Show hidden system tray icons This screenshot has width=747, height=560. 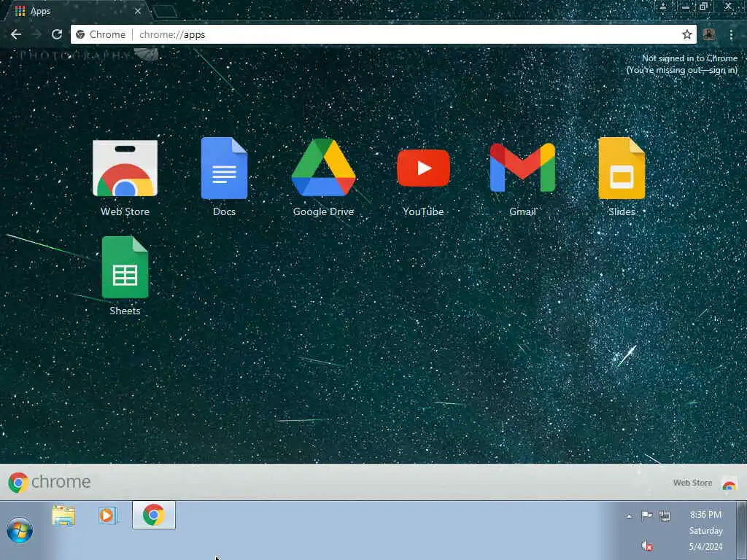pyautogui.click(x=629, y=516)
